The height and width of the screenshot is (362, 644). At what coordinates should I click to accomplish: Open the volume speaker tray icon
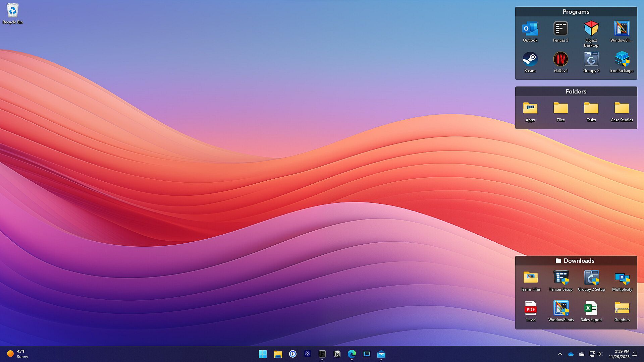pos(600,354)
